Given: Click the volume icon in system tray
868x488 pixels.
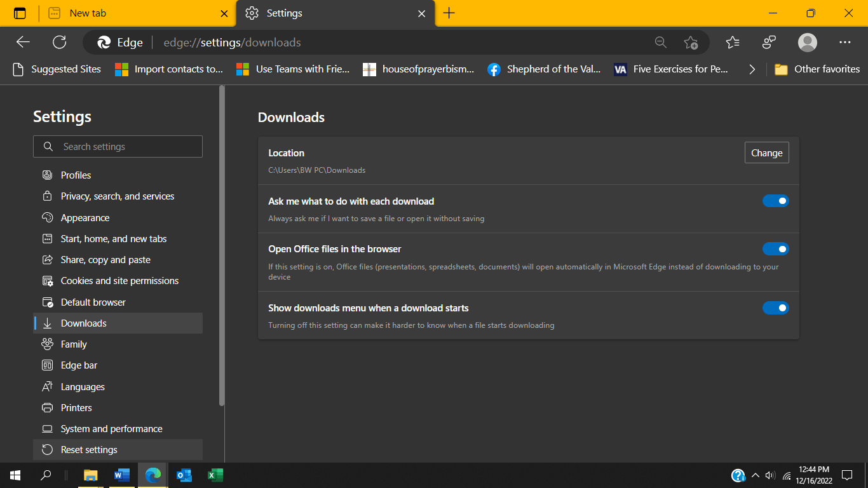Looking at the screenshot, I should coord(771,475).
